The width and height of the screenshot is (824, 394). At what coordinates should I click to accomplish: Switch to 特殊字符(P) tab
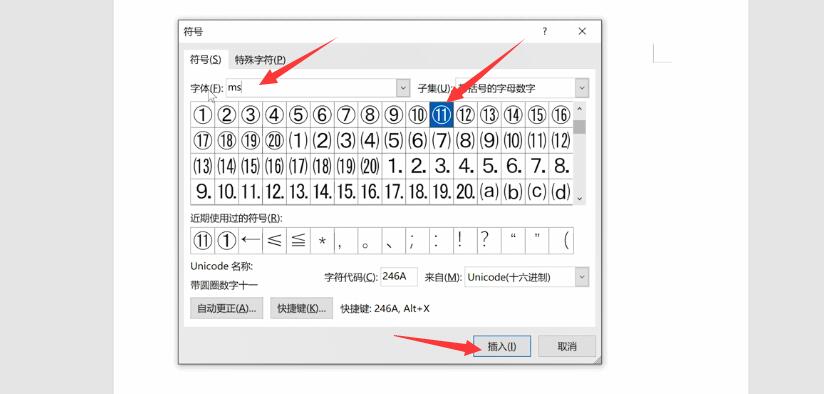(260, 60)
